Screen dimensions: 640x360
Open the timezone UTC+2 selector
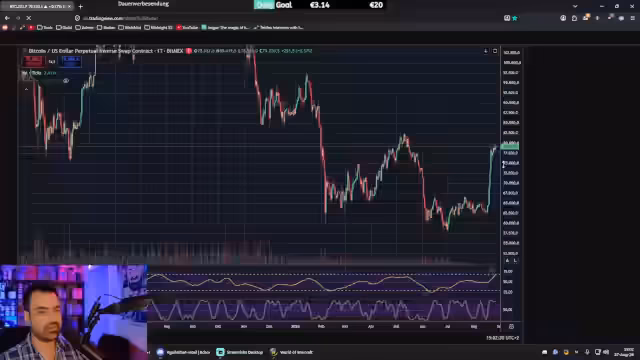coord(502,338)
